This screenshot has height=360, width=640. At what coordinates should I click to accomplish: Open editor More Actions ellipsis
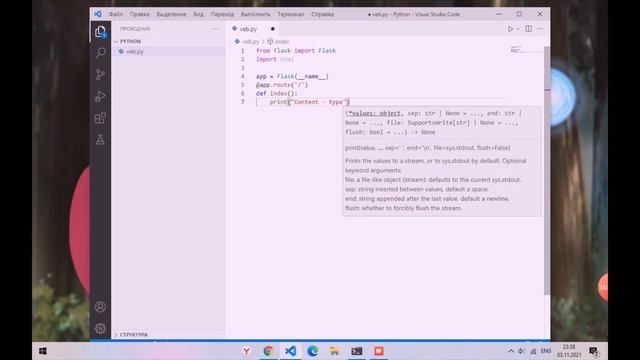(x=540, y=29)
